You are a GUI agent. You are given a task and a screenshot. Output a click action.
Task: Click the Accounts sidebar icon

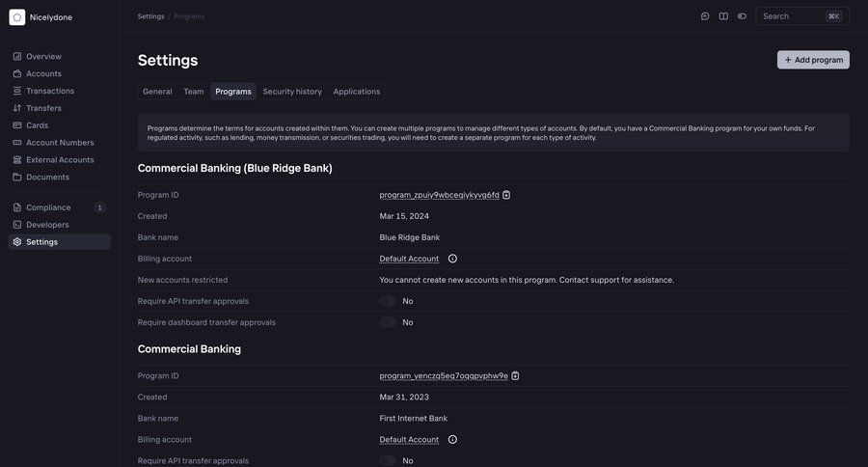point(17,73)
